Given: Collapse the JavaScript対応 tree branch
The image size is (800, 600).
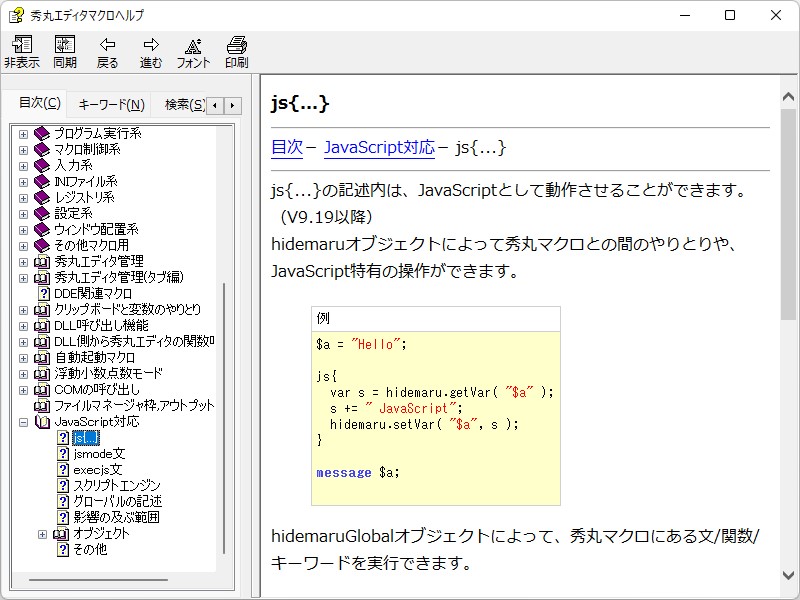Looking at the screenshot, I should [x=21, y=421].
